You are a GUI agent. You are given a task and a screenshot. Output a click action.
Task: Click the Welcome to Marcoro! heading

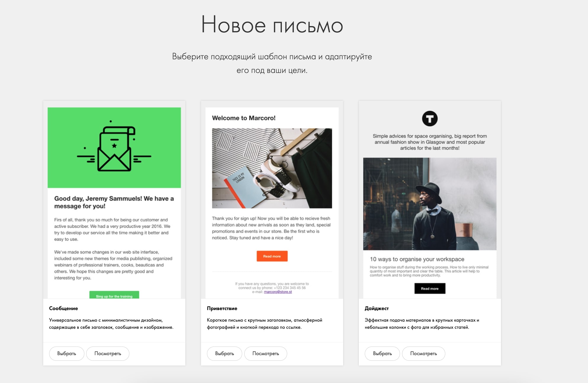pos(244,118)
